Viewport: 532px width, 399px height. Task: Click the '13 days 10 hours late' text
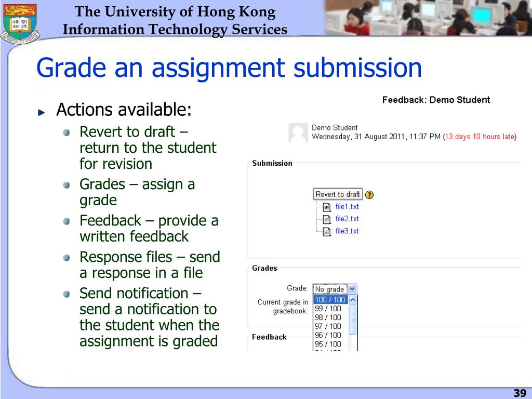tap(480, 137)
